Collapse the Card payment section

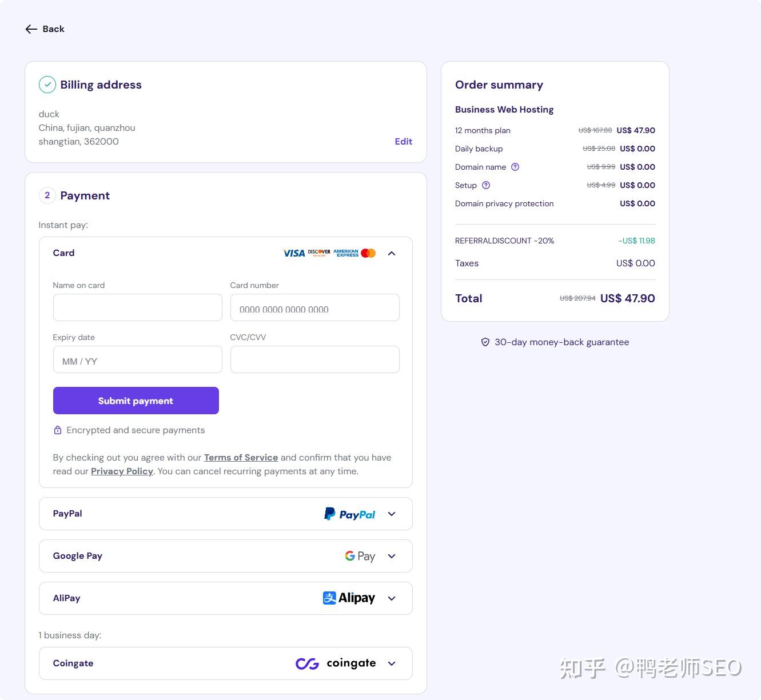(392, 253)
